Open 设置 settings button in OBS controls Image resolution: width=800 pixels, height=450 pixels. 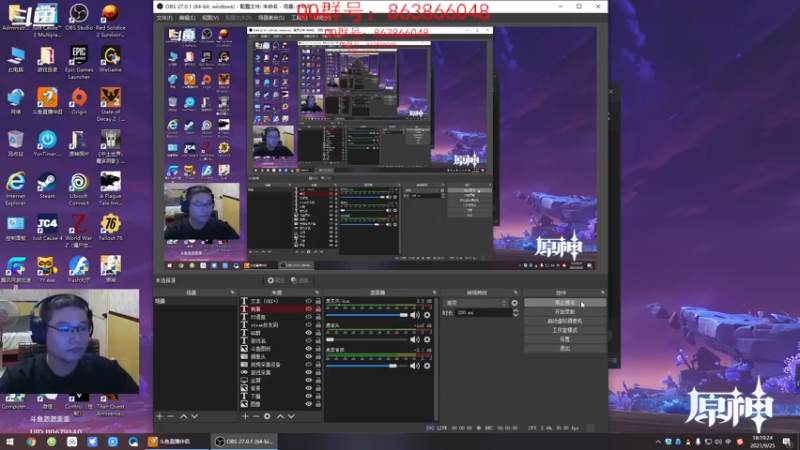pos(565,339)
